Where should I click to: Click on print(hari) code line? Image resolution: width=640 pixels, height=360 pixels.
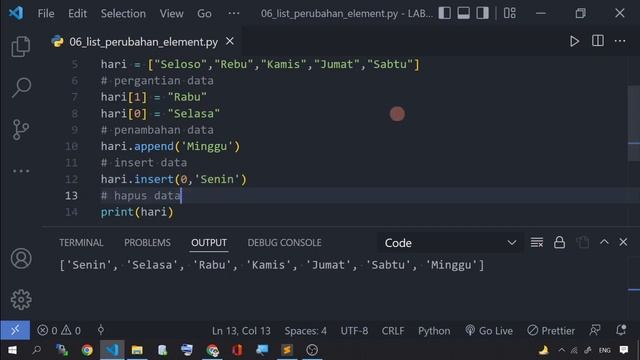point(137,212)
